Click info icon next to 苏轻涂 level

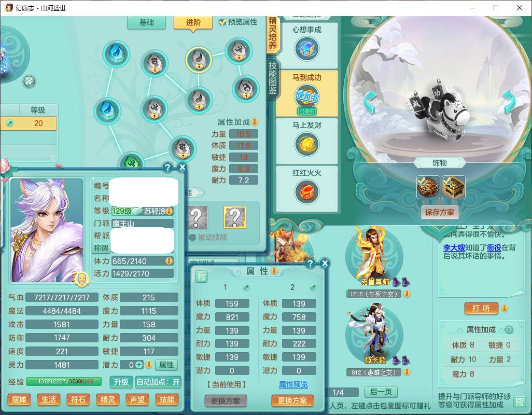tap(169, 211)
